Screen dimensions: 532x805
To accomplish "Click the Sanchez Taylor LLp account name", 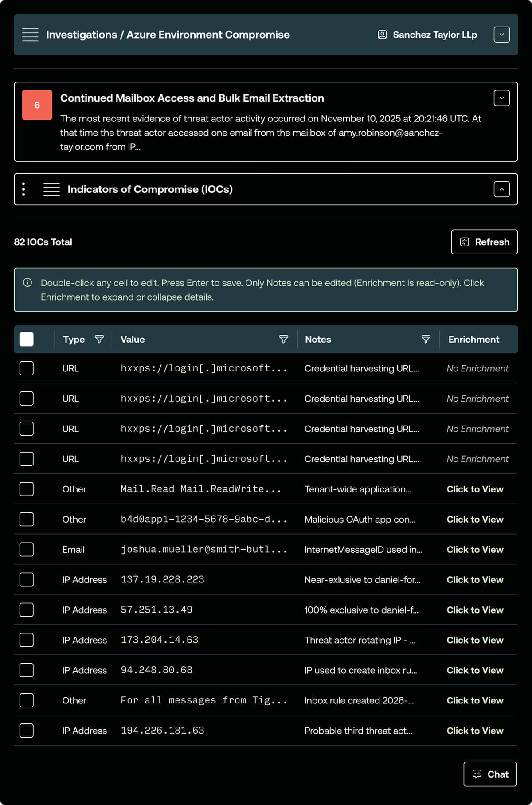I will coord(435,35).
